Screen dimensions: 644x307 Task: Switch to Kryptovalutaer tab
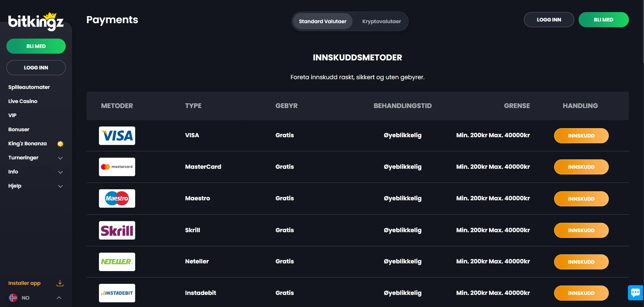click(381, 21)
